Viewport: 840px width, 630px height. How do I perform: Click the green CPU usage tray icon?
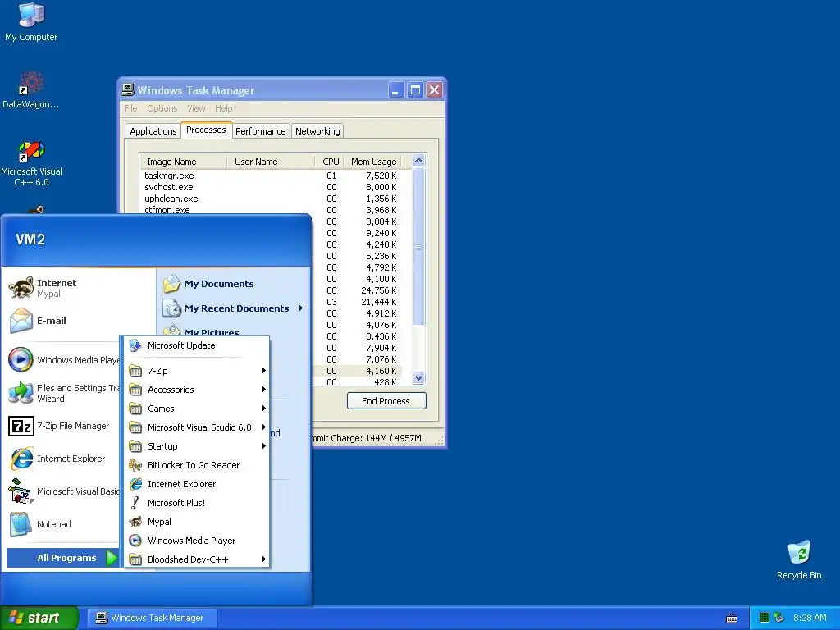pyautogui.click(x=765, y=618)
